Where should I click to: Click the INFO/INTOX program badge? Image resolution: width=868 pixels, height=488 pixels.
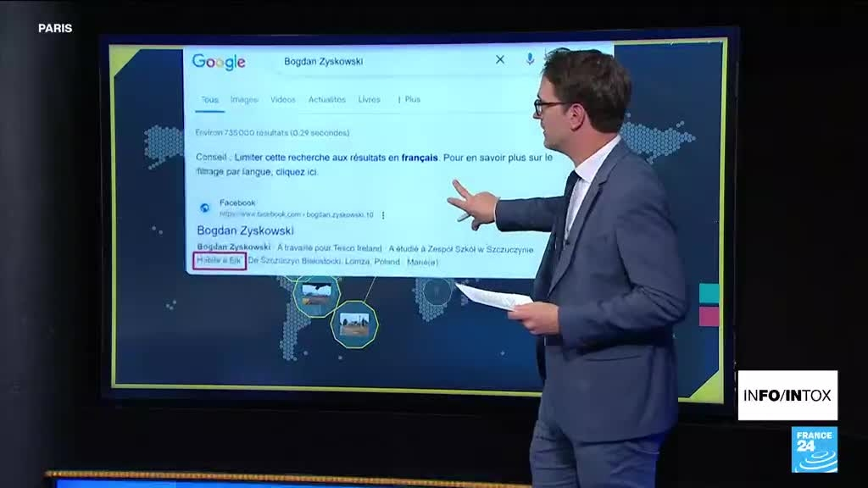coord(787,395)
